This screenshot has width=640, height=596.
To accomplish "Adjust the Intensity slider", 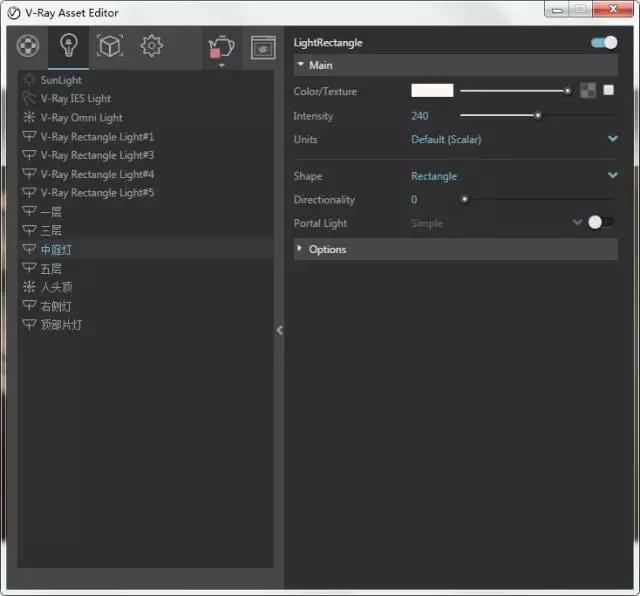I will tap(538, 116).
